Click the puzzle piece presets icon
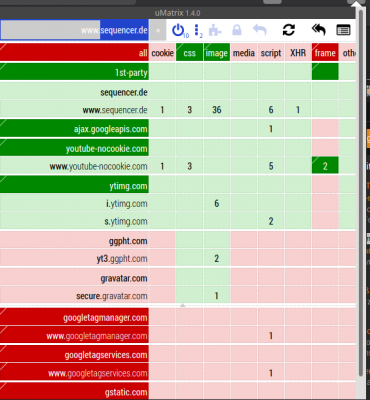The width and height of the screenshot is (370, 400). [215, 30]
